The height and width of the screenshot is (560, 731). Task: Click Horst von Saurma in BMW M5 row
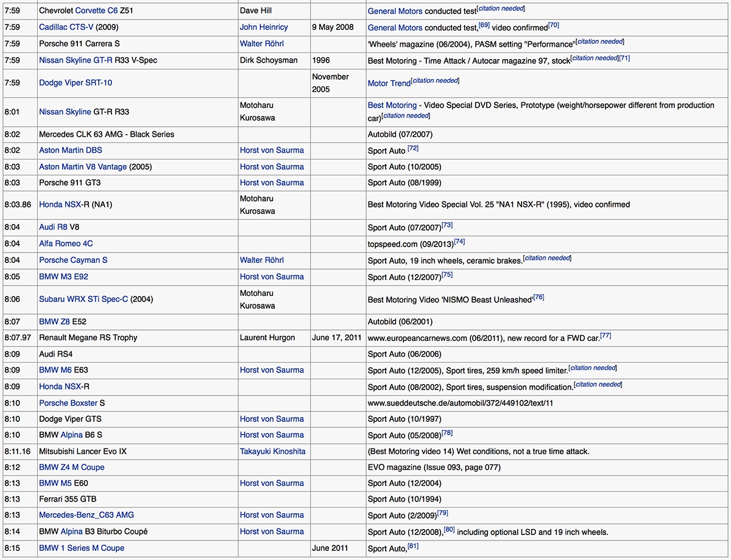272,483
